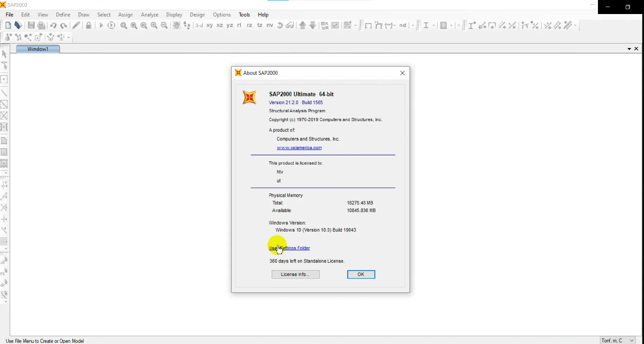The image size is (644, 344).
Task: Open the Define menu
Action: coord(63,15)
